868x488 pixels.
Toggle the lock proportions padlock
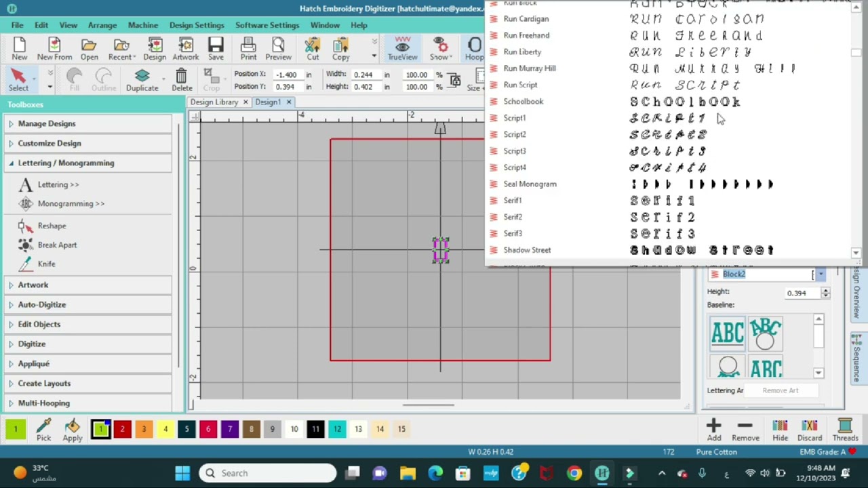click(x=455, y=81)
